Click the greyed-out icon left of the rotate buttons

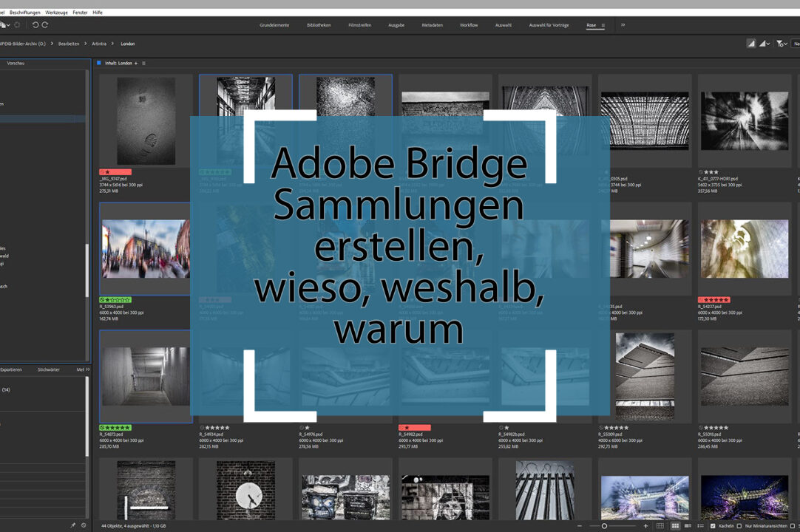pos(17,25)
